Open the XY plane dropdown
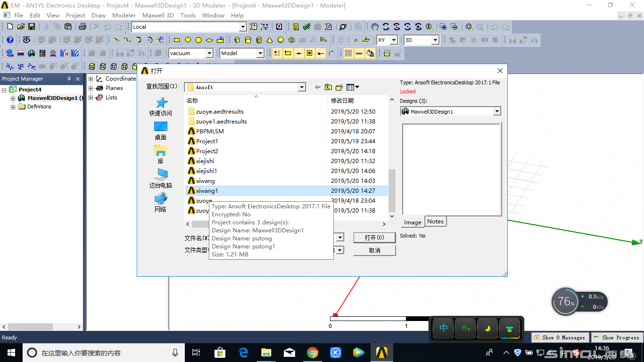The height and width of the screenshot is (362, 644). click(x=394, y=40)
